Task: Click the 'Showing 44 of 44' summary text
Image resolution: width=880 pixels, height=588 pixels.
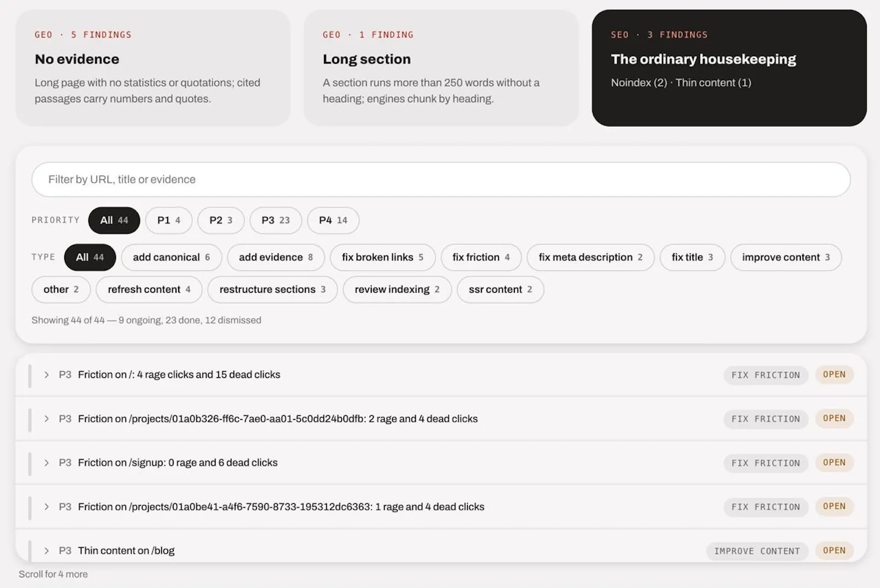Action: pos(146,320)
